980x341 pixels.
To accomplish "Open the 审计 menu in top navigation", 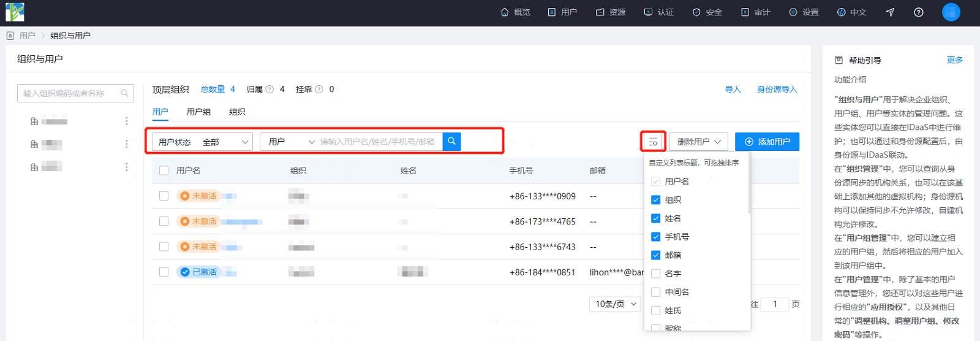I will [x=755, y=12].
